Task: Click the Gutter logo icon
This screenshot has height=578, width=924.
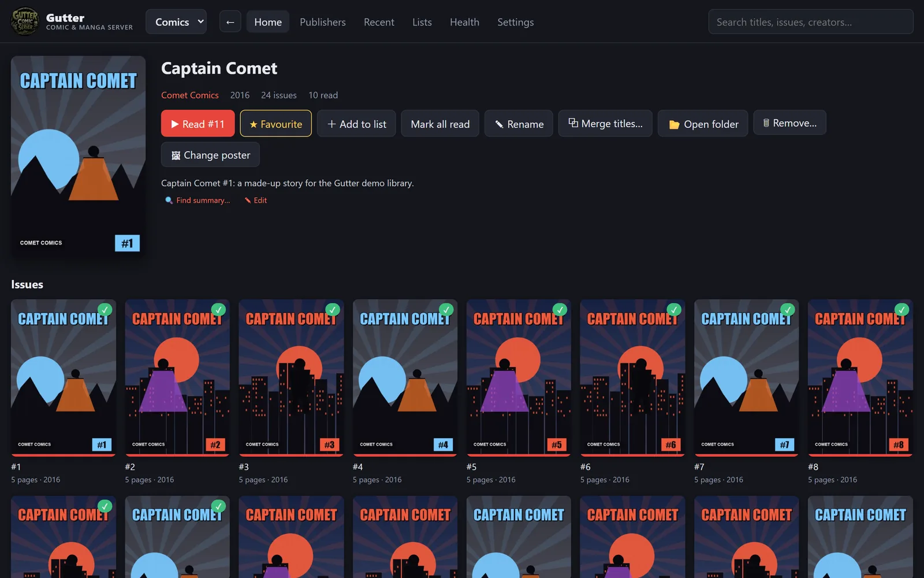Action: (25, 21)
